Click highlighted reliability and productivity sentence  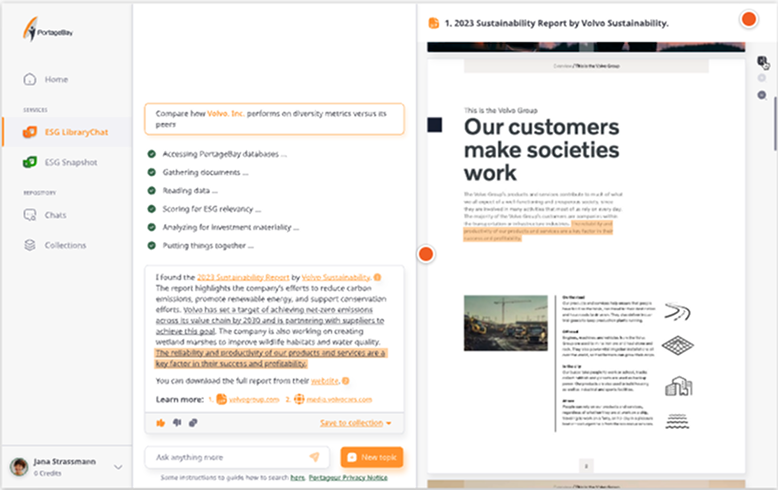tap(271, 358)
